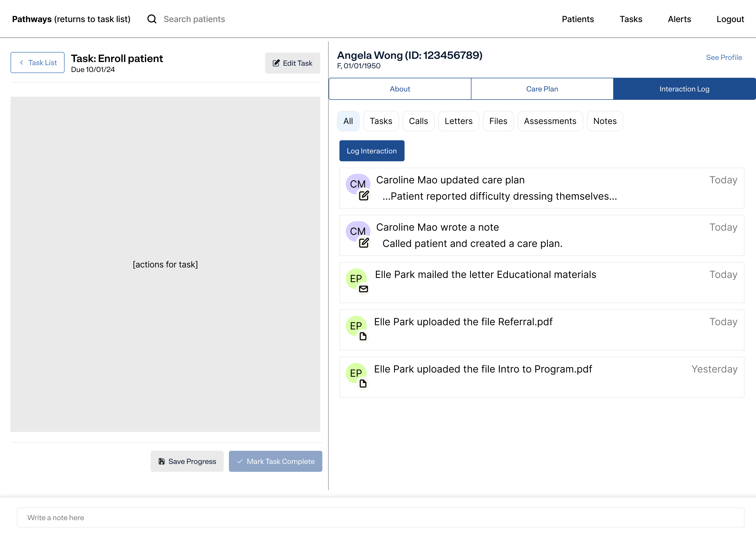Screen dimensions: 756x538
Task: Click the Pathways logo link
Action: 71,19
